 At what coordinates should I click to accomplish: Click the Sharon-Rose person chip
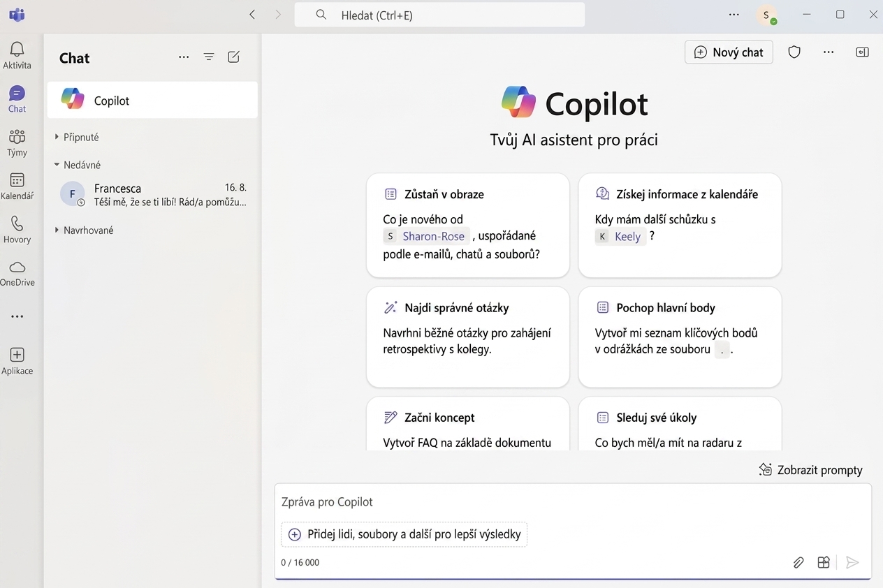click(426, 236)
